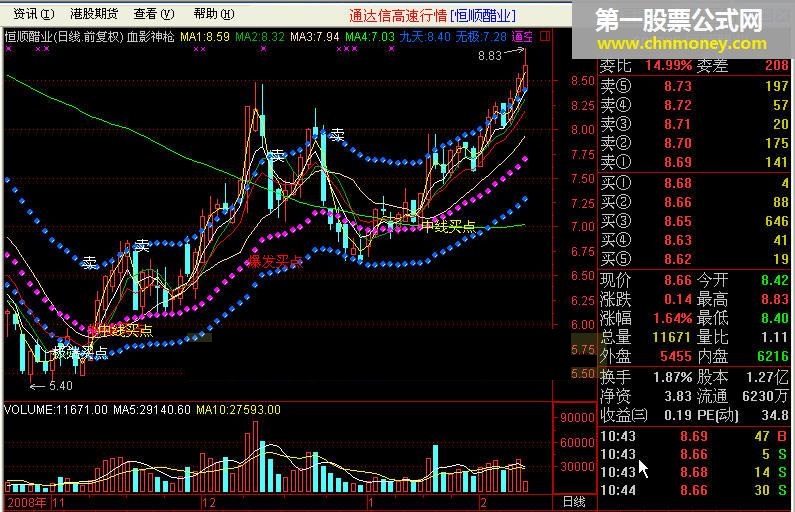Select the 卖⑤ 8.73 order row
This screenshot has height=512, width=795.
point(694,86)
